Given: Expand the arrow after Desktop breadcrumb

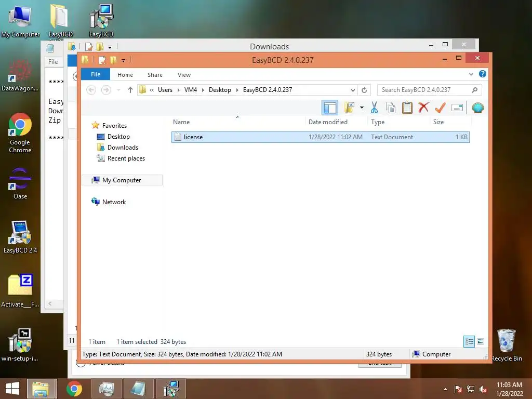Looking at the screenshot, I should click(237, 90).
